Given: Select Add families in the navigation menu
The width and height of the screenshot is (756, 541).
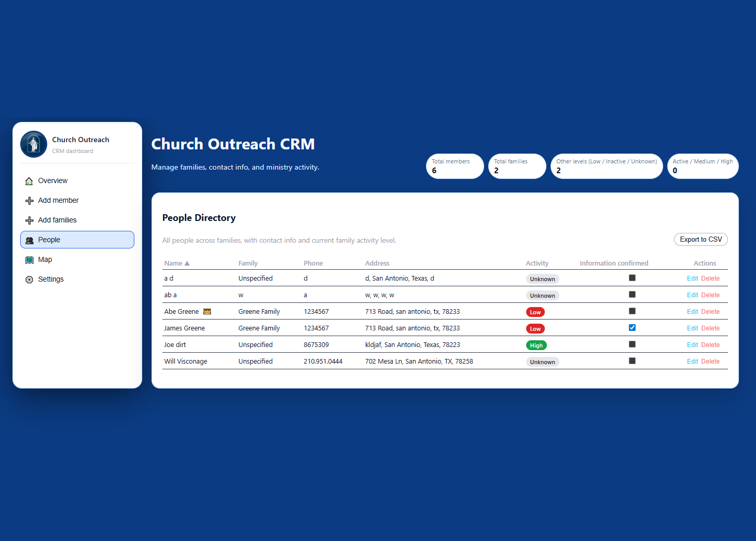Looking at the screenshot, I should [57, 220].
